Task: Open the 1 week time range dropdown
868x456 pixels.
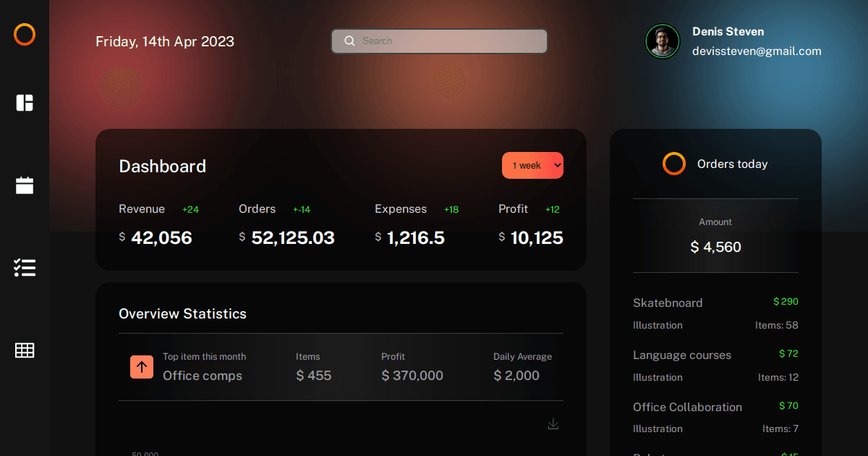Action: pos(532,165)
